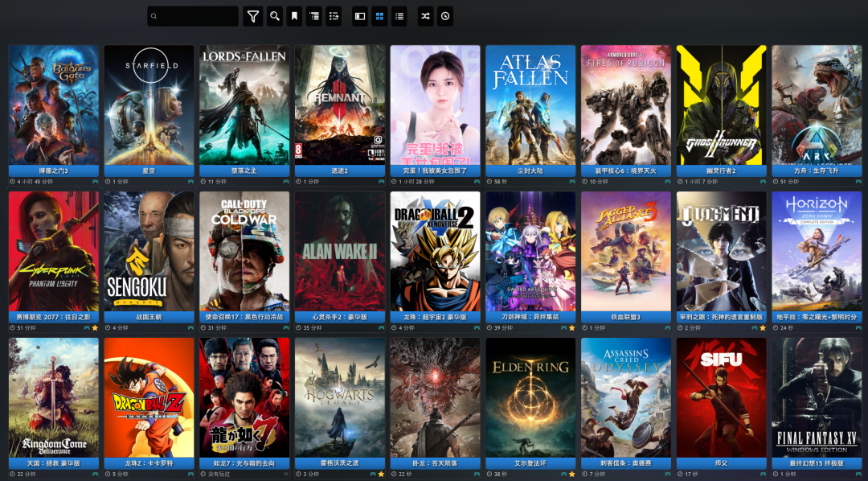Switch to details view layout icon

click(360, 16)
